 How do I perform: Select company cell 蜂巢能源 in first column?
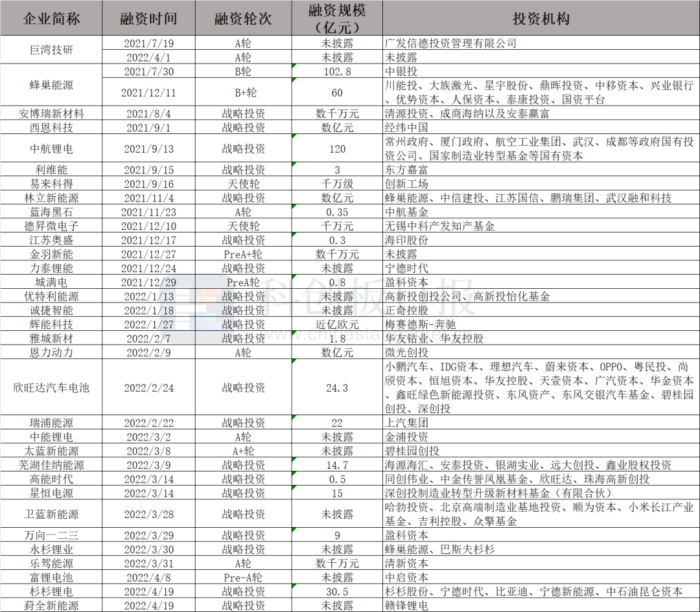(x=51, y=85)
